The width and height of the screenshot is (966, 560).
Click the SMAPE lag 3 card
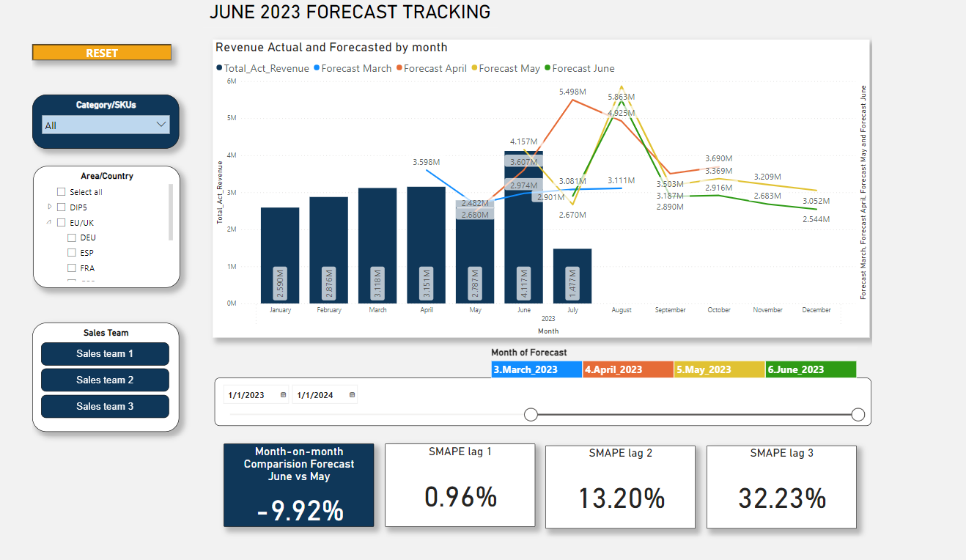click(x=781, y=486)
